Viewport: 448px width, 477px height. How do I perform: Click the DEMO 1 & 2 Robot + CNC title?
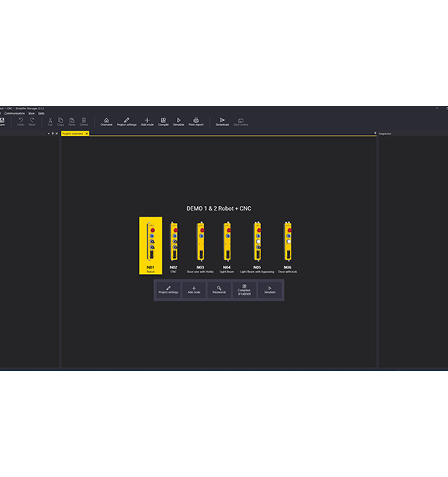(x=219, y=208)
